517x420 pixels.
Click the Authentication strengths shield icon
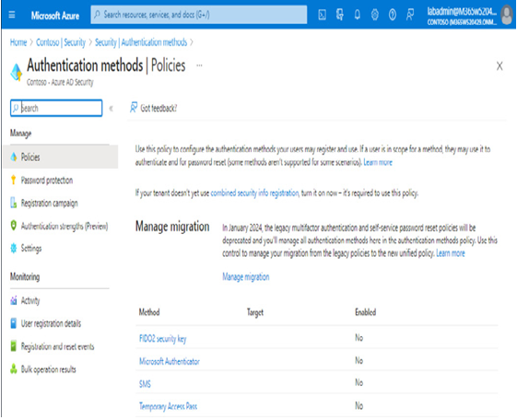tap(14, 226)
